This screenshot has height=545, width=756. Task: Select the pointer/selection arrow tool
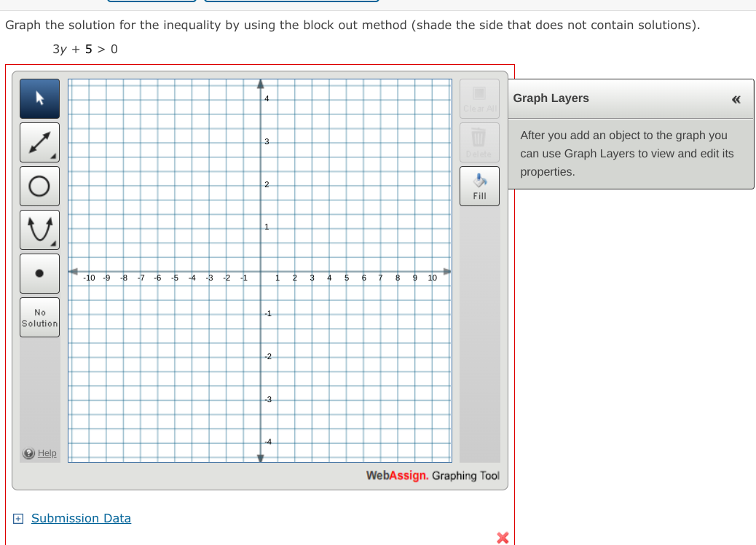pyautogui.click(x=39, y=98)
